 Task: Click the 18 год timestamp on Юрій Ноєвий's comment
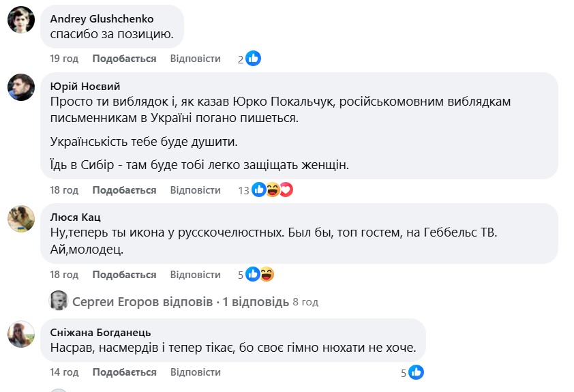(x=64, y=190)
